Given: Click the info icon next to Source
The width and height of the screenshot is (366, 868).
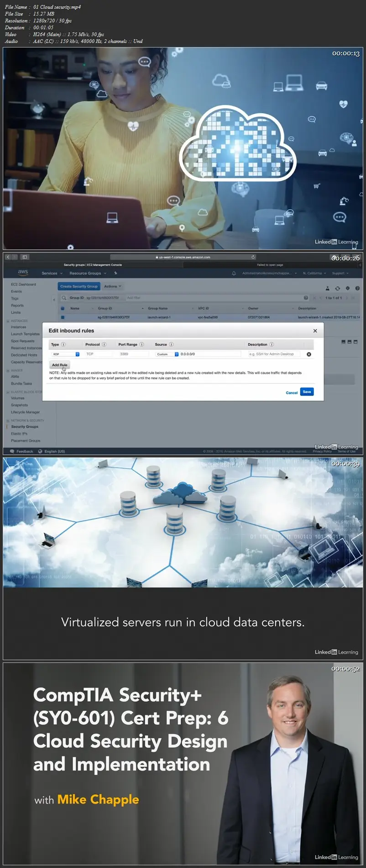Looking at the screenshot, I should pos(171,344).
